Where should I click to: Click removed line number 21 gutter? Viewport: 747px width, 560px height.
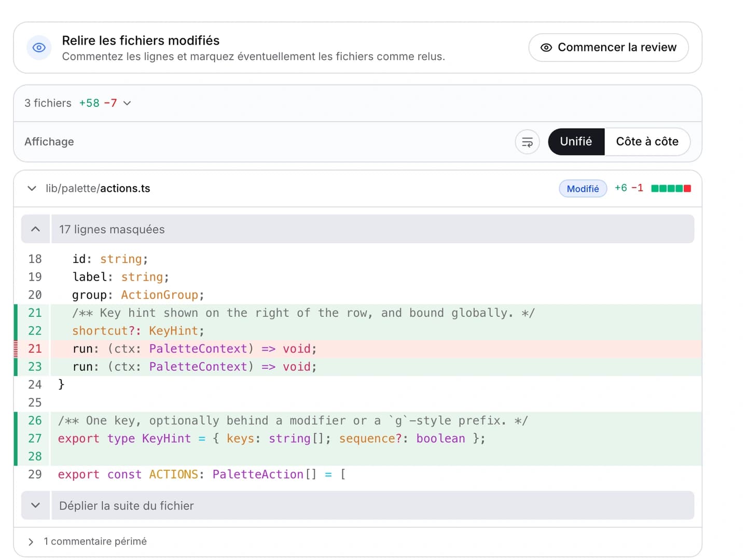(x=35, y=348)
